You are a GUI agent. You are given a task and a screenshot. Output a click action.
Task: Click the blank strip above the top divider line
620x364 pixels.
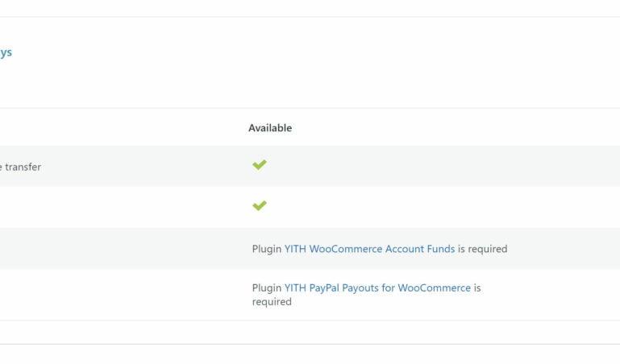coord(310,8)
